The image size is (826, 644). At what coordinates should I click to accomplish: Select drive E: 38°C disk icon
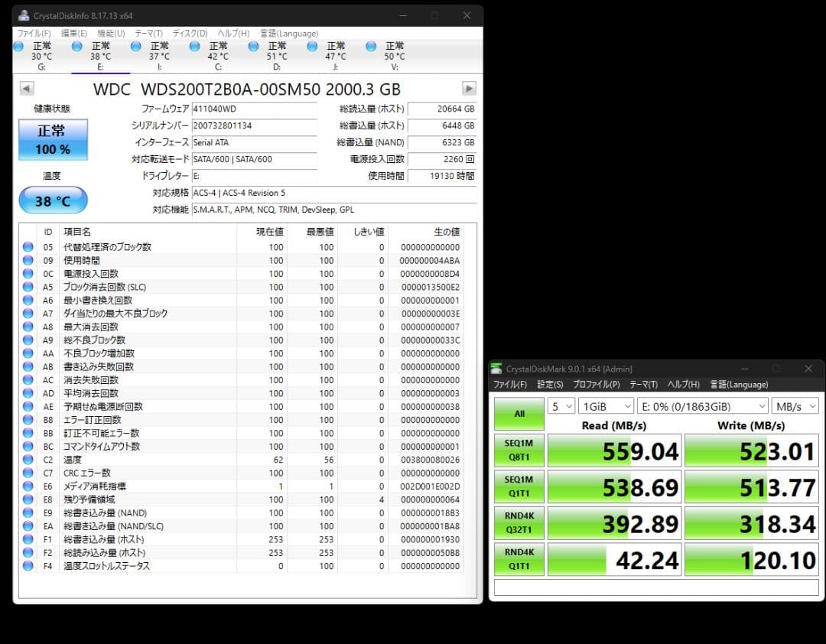[76, 46]
